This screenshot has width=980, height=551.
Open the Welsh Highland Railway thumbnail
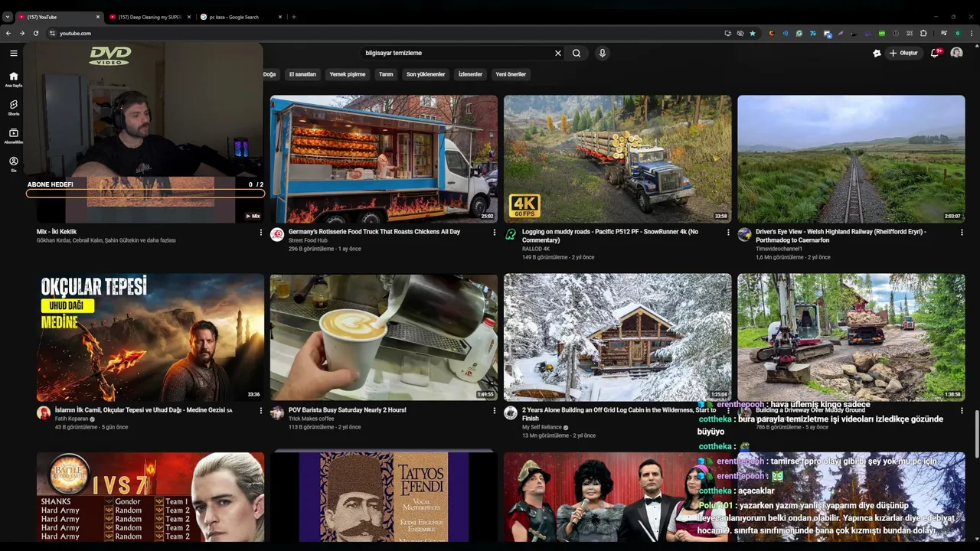(851, 158)
